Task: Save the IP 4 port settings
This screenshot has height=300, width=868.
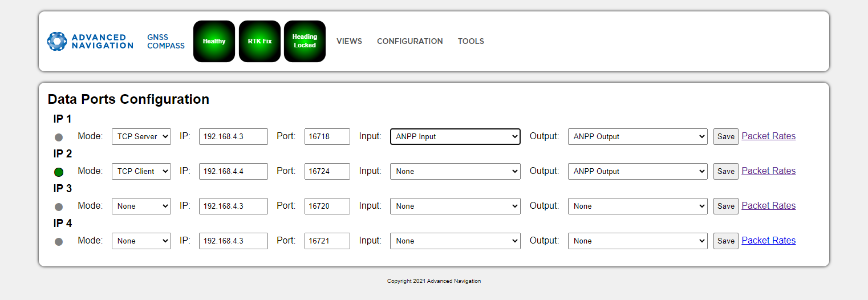Action: click(726, 241)
